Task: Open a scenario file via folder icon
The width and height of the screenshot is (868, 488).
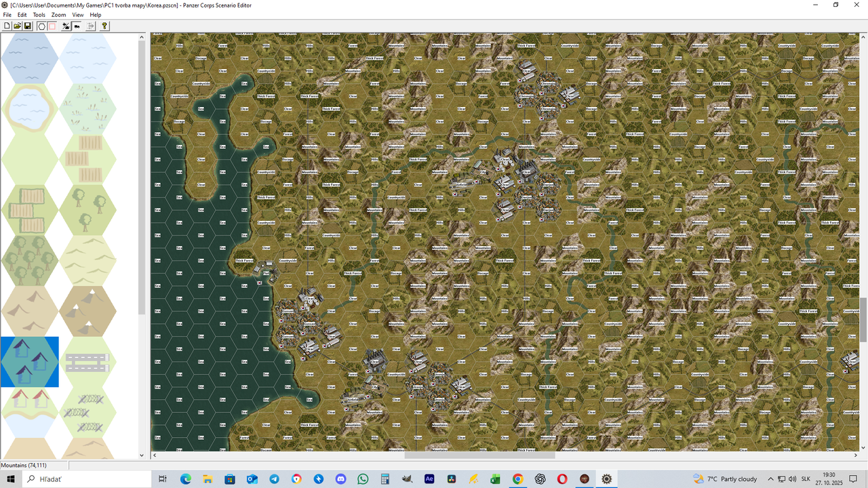Action: pyautogui.click(x=18, y=26)
